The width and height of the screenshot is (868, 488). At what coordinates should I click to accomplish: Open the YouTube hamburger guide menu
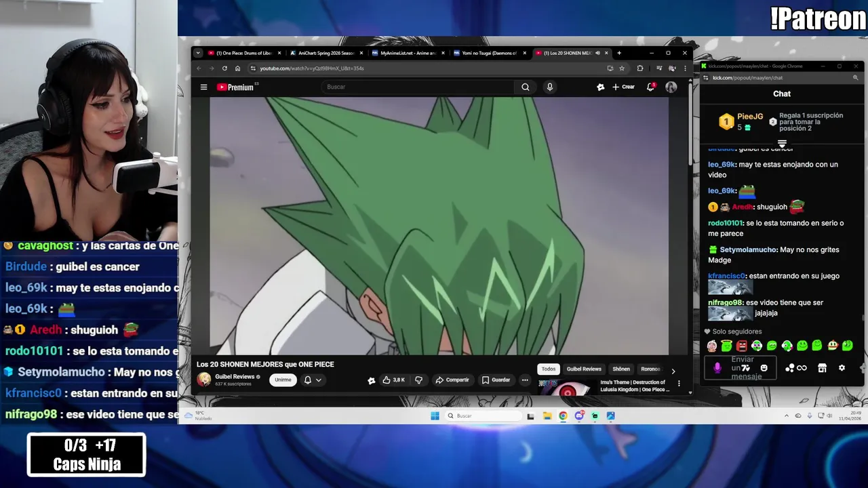203,87
